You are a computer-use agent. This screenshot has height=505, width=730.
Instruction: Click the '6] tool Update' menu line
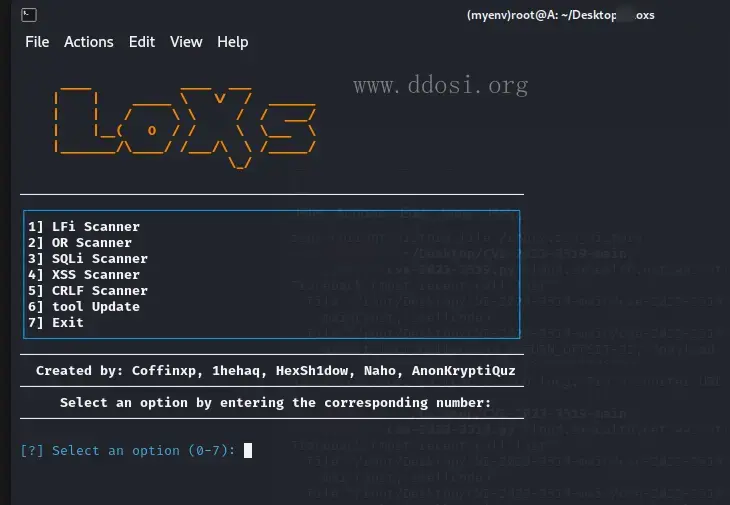coord(84,306)
